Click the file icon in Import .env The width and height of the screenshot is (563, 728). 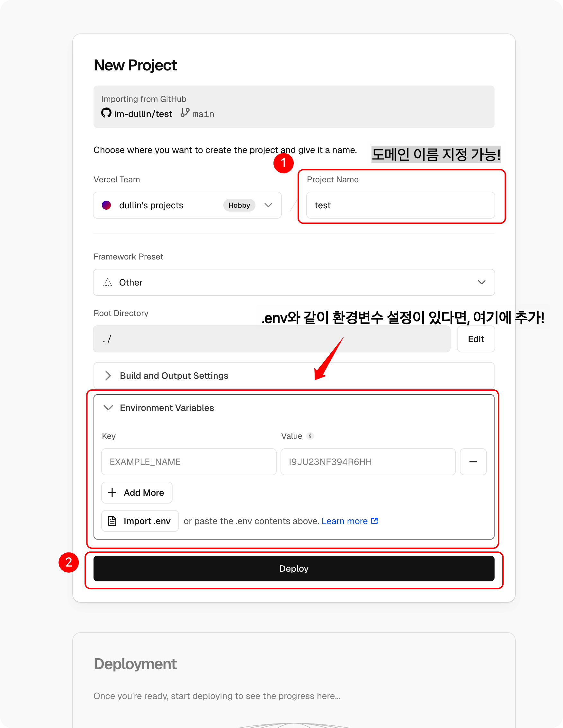point(112,521)
